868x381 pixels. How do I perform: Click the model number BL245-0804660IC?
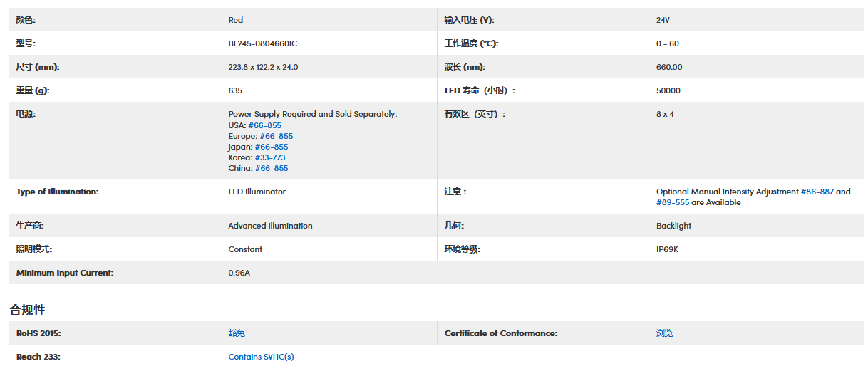pos(262,43)
